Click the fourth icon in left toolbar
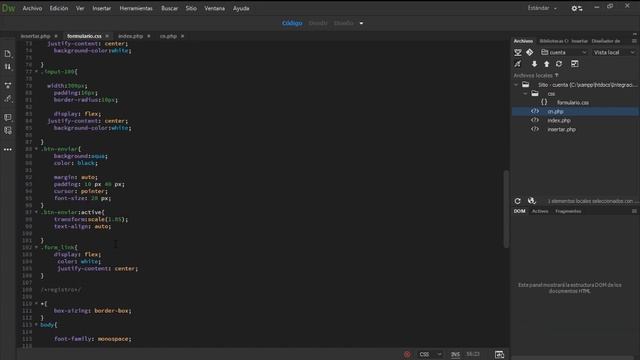This screenshot has height=360, width=640. tap(8, 98)
